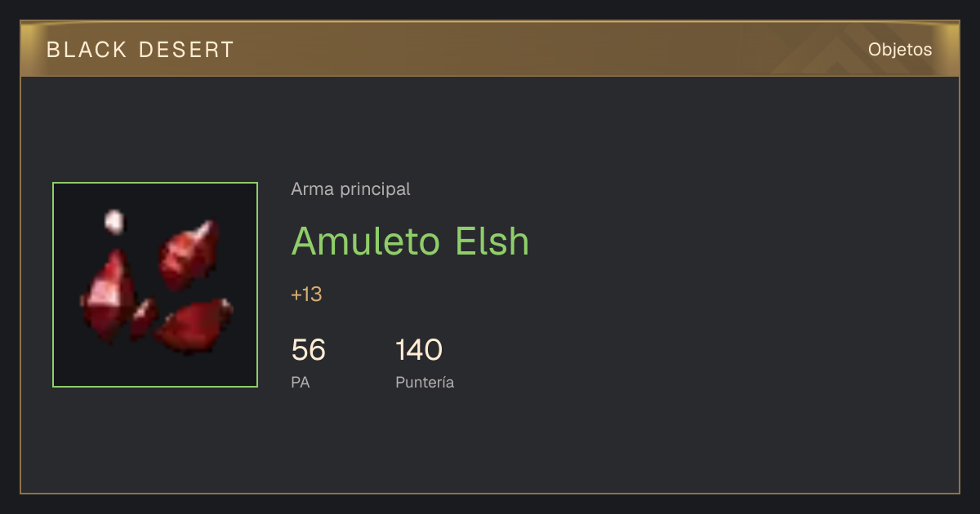
Task: Click the BLACK DESERT header title
Action: tap(140, 50)
